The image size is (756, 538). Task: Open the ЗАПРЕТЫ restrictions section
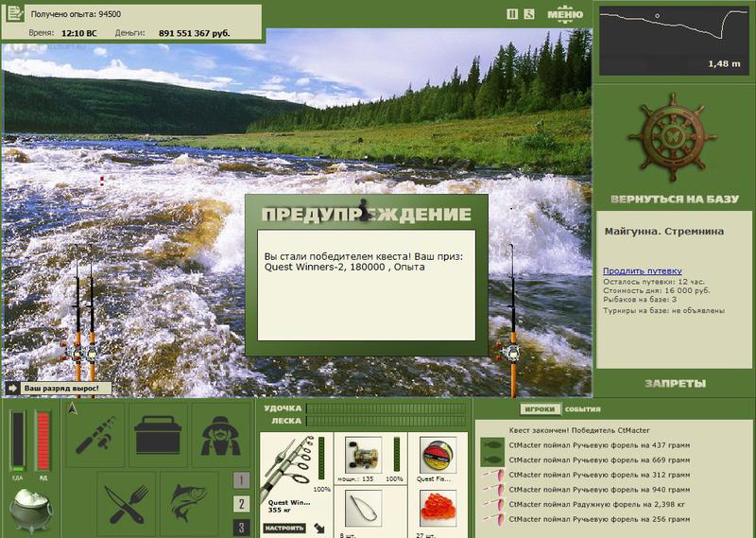(x=675, y=384)
